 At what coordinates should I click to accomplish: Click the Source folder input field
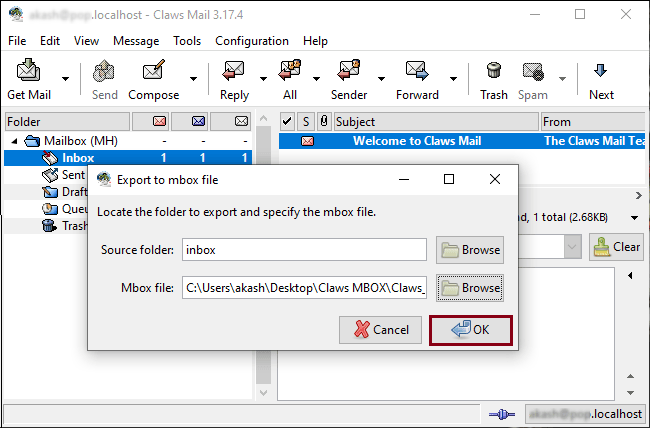[304, 250]
